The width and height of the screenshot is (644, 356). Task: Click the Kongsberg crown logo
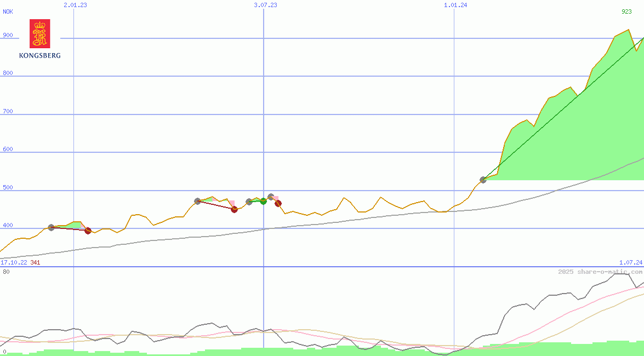(x=39, y=34)
